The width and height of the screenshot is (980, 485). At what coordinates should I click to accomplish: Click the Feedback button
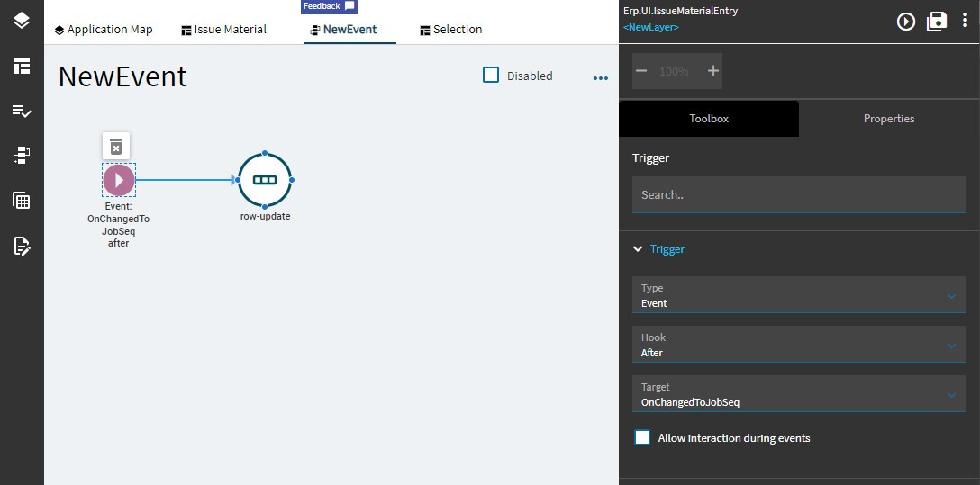pos(330,6)
